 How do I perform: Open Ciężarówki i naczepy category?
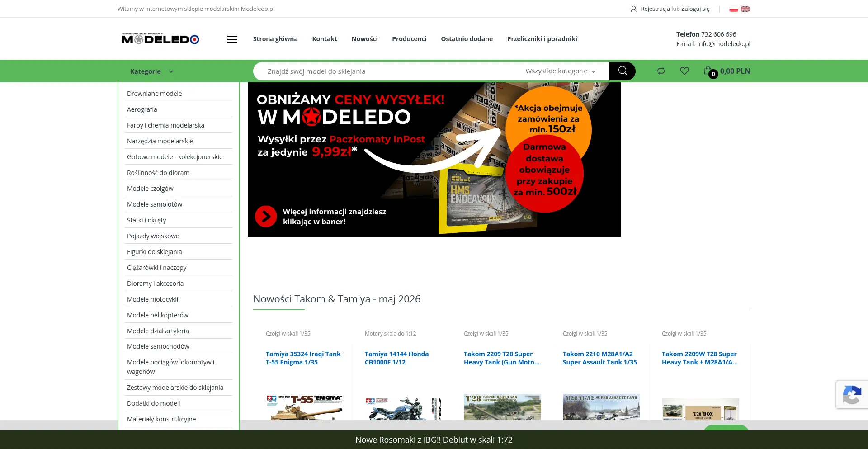(x=157, y=268)
